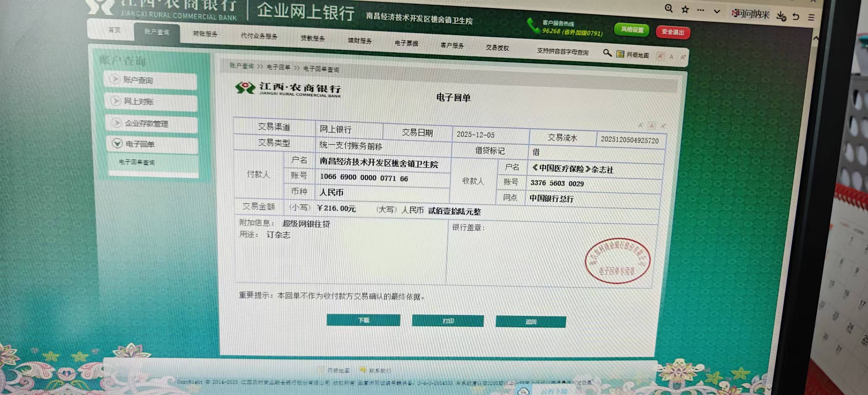This screenshot has height=395, width=868.
Task: Click the green 风格设置 style button
Action: coord(632,30)
